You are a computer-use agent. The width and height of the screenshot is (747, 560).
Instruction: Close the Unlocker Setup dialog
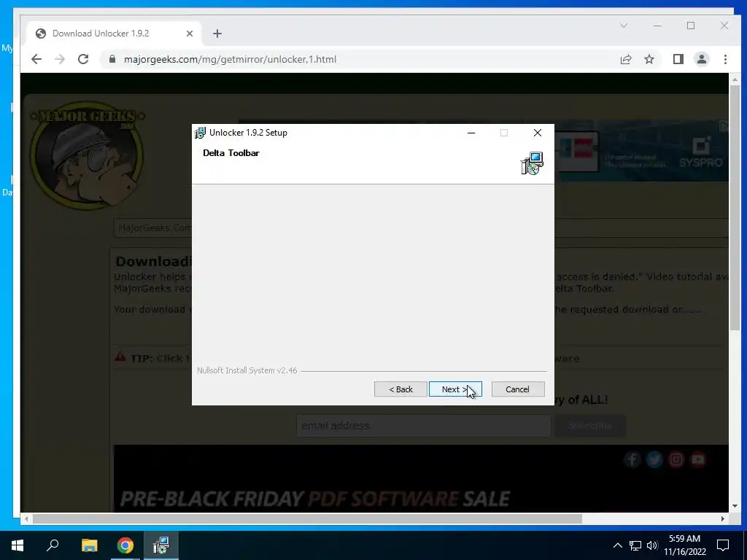point(538,133)
